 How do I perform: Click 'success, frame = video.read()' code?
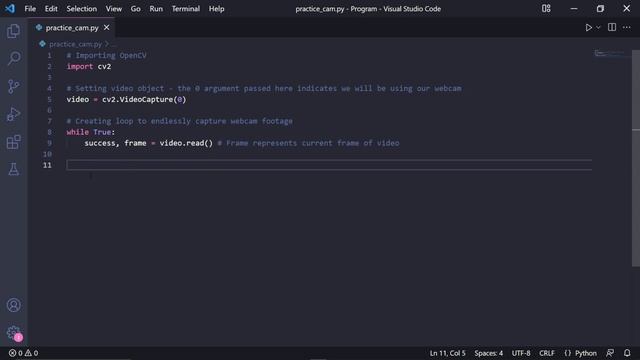pos(149,143)
